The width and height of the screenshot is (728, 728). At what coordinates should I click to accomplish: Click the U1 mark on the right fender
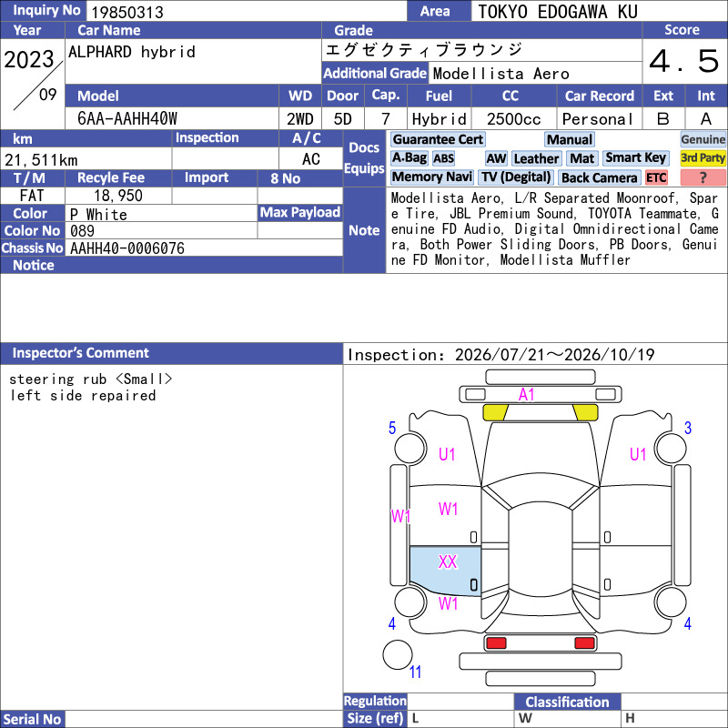coord(638,454)
